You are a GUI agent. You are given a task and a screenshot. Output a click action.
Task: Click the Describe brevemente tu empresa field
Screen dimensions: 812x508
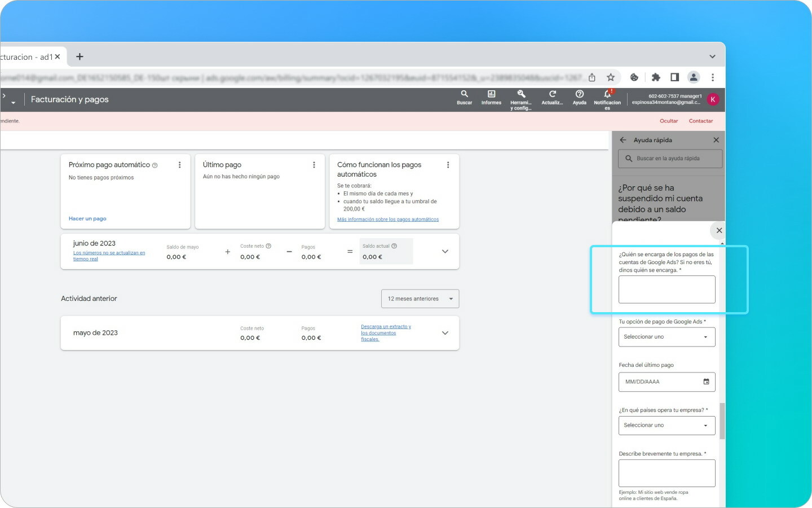(x=667, y=473)
